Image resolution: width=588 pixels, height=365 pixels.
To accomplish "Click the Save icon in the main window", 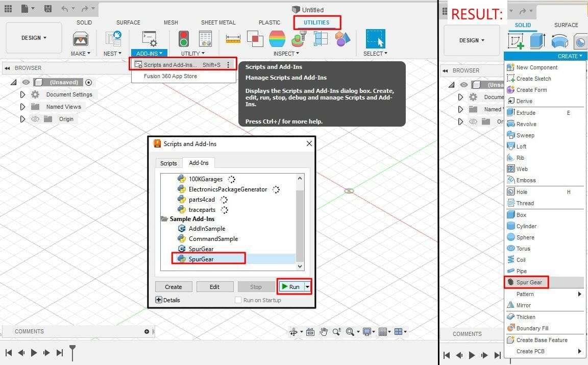I will point(48,8).
